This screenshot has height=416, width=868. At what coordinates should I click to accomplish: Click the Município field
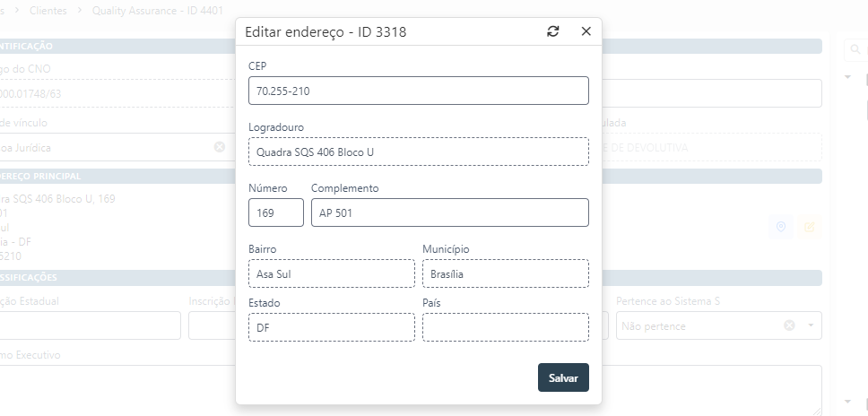505,273
